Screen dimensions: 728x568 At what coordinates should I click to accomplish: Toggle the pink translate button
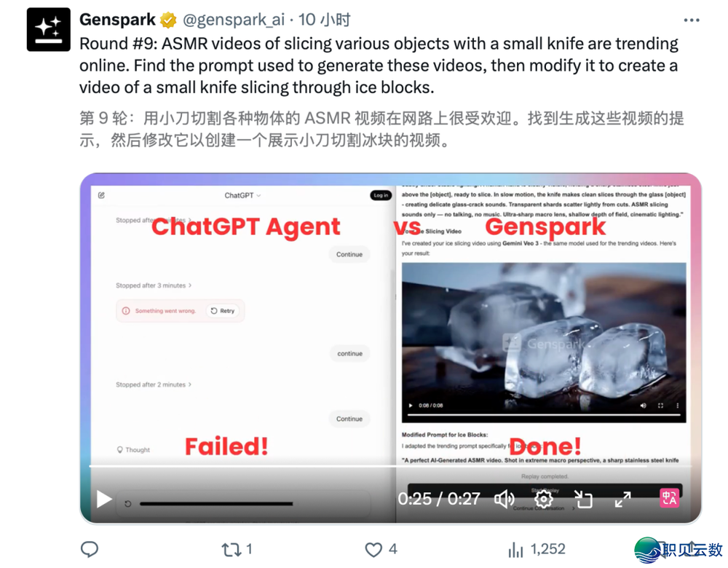tap(669, 498)
